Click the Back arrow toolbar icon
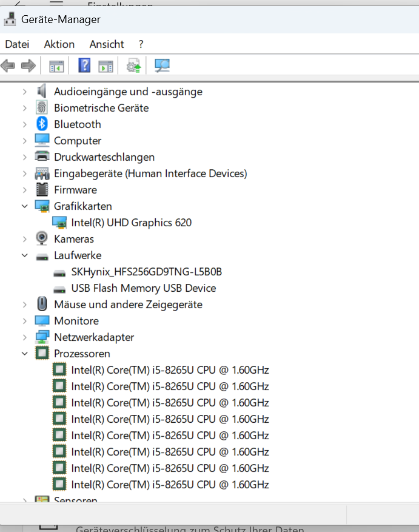The image size is (419, 532). pos(8,66)
